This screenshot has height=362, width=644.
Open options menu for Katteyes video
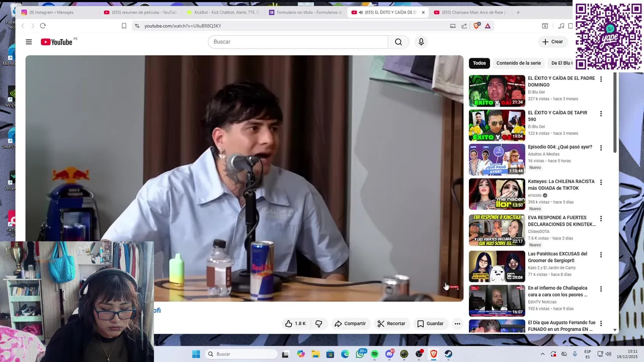tap(601, 183)
